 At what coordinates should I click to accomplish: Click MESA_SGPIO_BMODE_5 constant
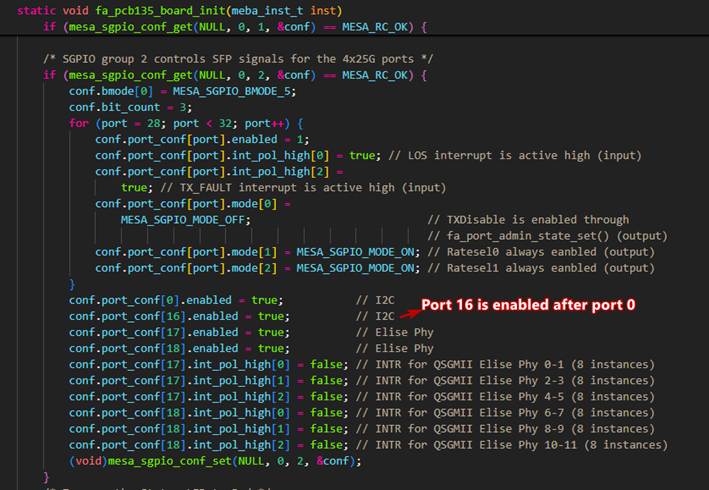coord(233,91)
